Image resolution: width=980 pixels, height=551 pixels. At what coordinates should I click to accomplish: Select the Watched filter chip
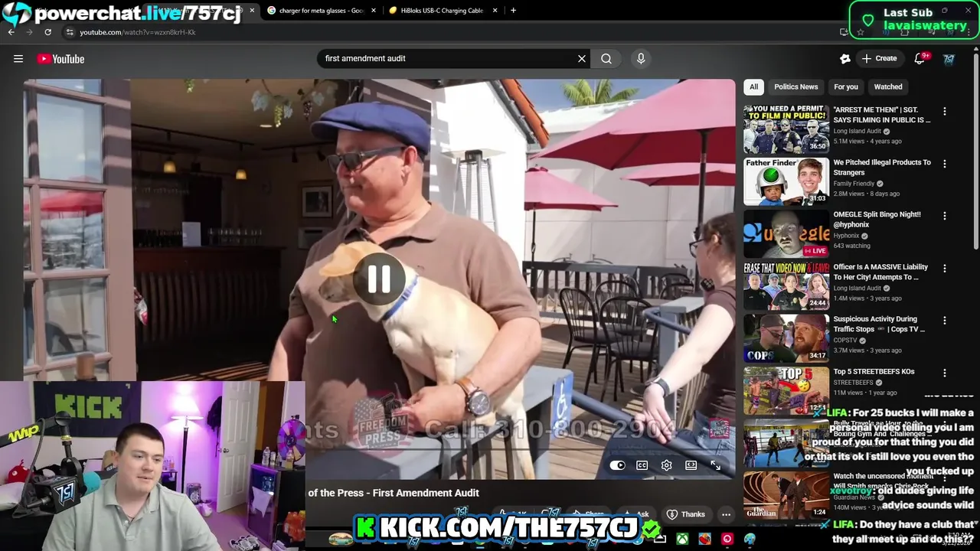(x=888, y=86)
